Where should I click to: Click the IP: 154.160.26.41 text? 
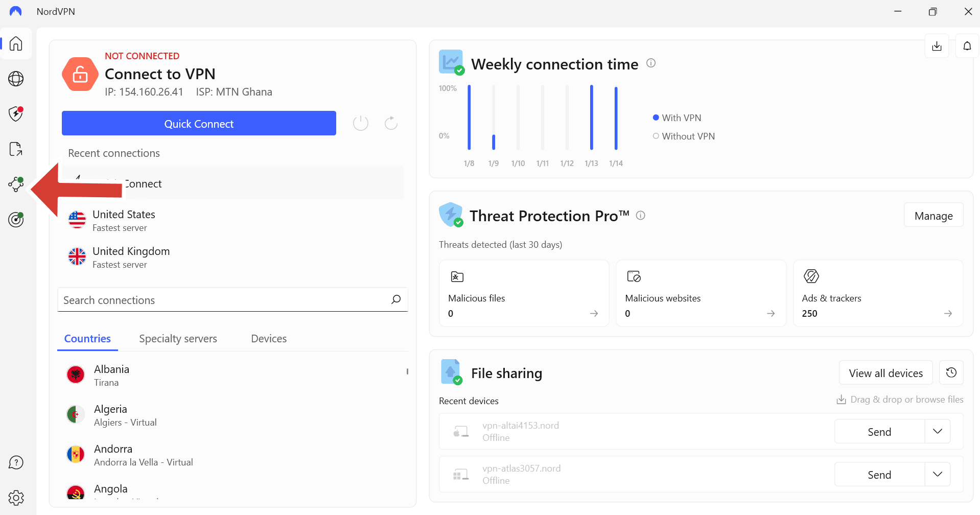coord(144,92)
